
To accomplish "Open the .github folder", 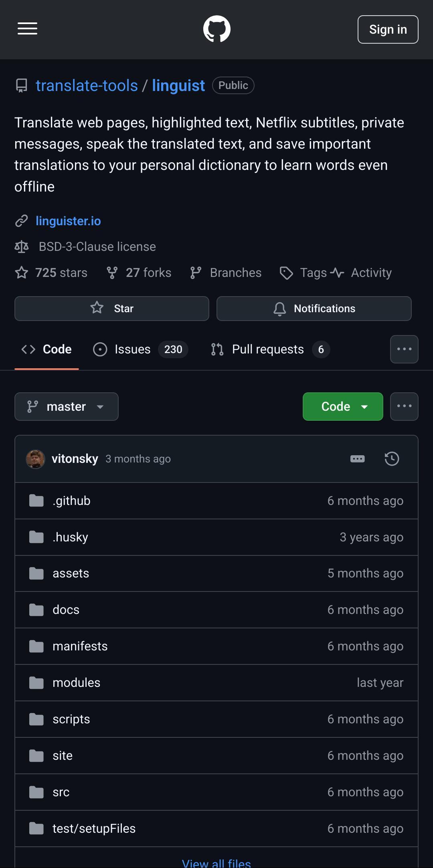I will [x=71, y=501].
